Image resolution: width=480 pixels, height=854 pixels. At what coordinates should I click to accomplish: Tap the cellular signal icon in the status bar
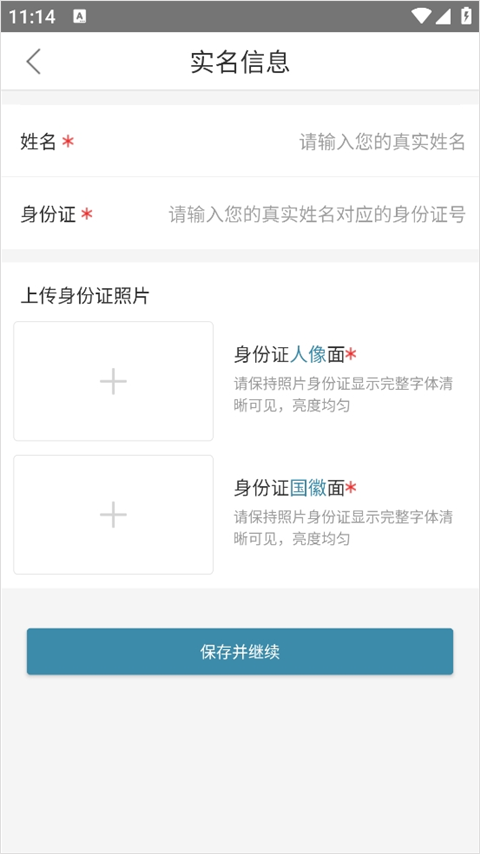coord(442,16)
